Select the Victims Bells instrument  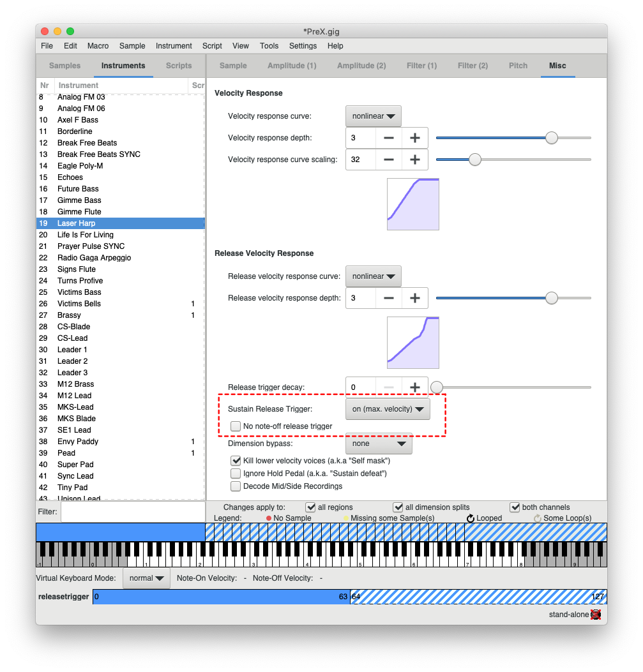click(121, 303)
